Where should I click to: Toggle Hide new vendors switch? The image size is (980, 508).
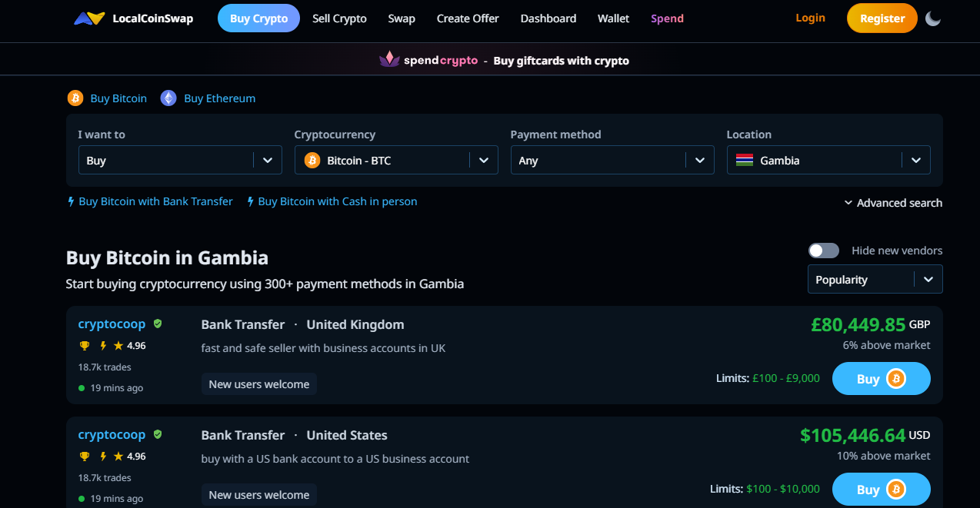[823, 251]
